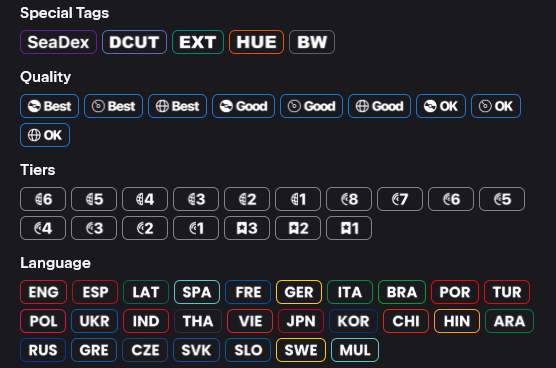Click the disc icon Good quality tag
The image size is (556, 368).
[311, 106]
